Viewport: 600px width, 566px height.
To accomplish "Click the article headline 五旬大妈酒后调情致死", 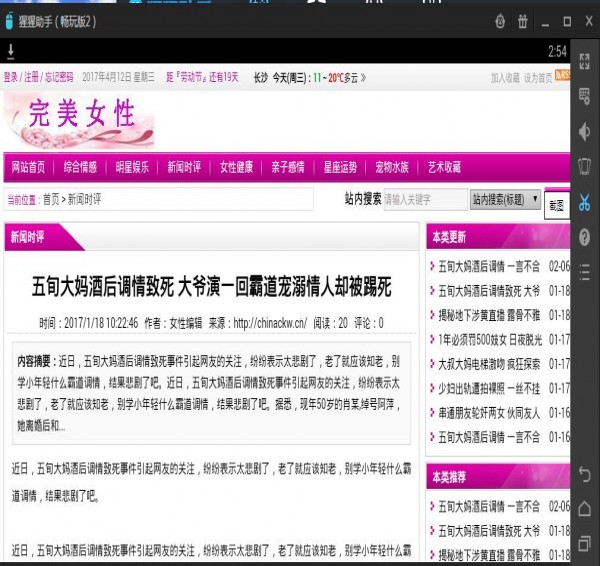I will point(211,286).
